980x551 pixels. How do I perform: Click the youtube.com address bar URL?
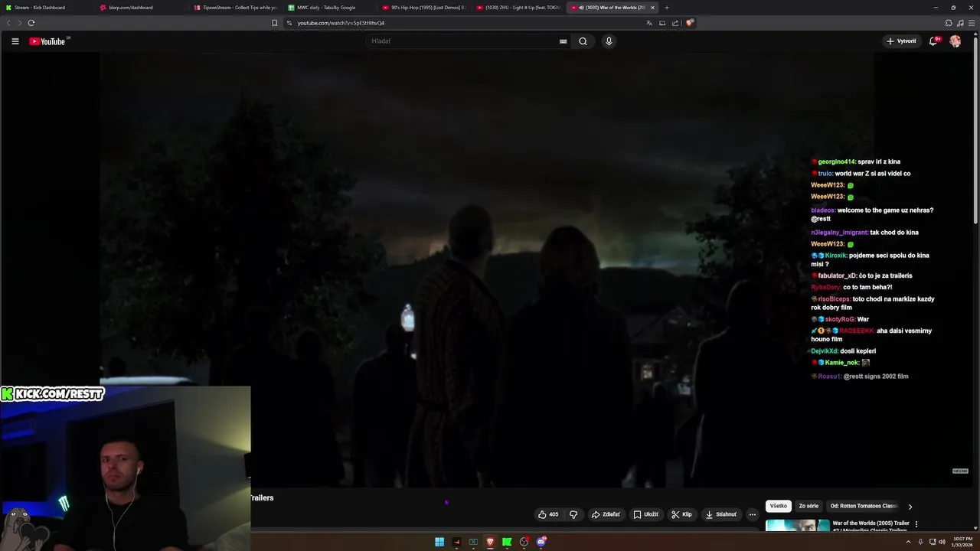coord(341,23)
